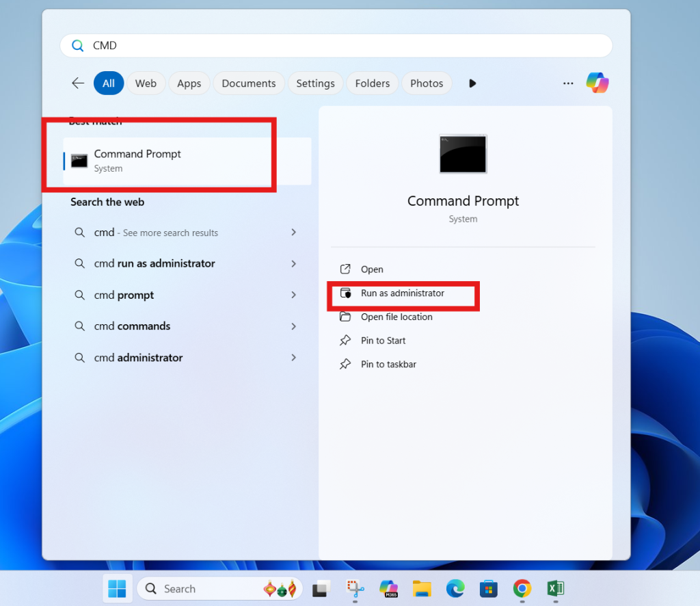This screenshot has height=606, width=700.
Task: Click Open file location
Action: (x=396, y=317)
